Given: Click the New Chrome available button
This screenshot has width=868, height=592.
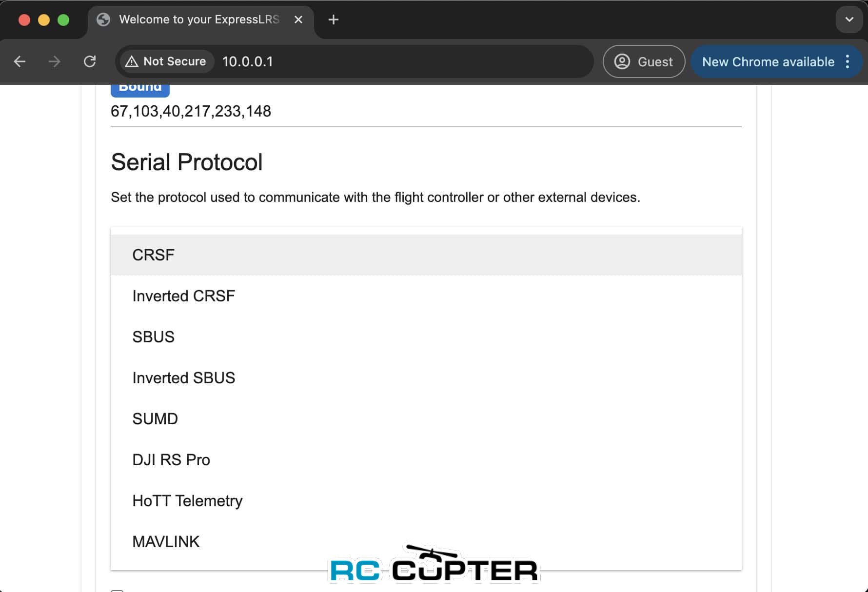Looking at the screenshot, I should [768, 61].
